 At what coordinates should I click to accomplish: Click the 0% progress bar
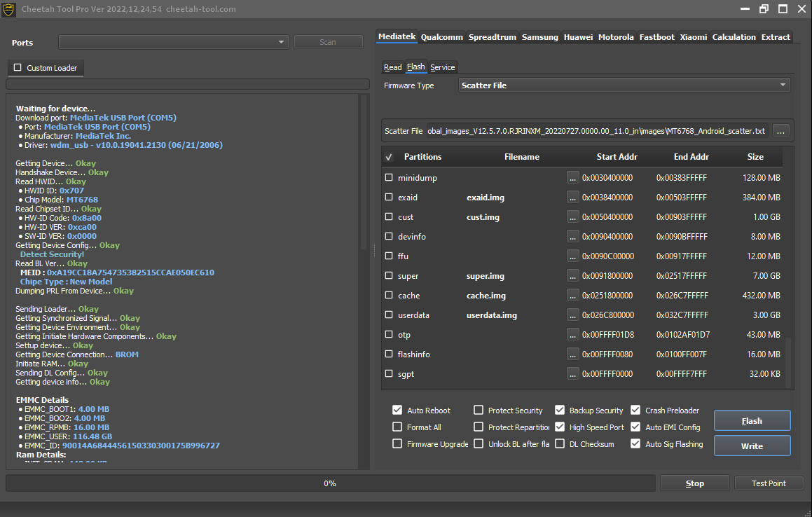click(x=331, y=483)
